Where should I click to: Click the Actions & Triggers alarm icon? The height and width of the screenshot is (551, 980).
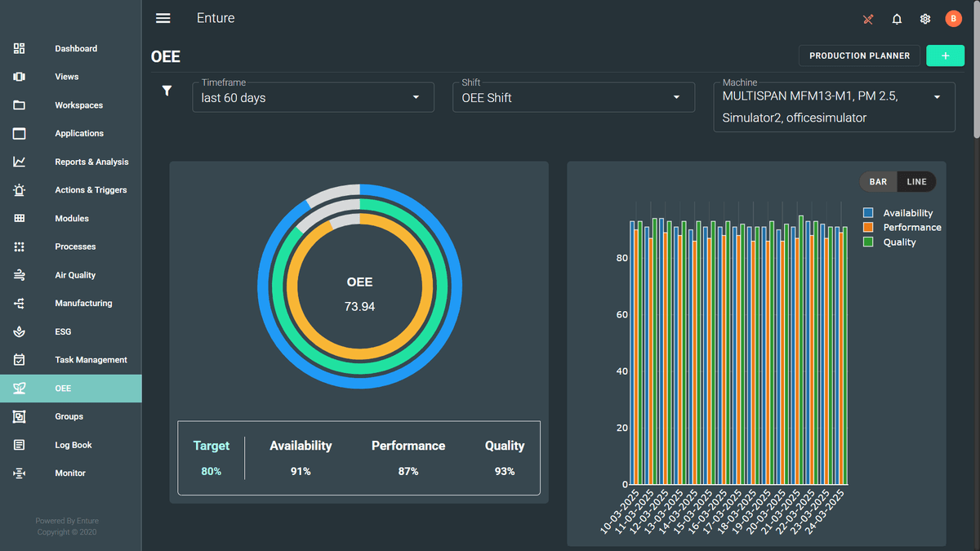(19, 189)
